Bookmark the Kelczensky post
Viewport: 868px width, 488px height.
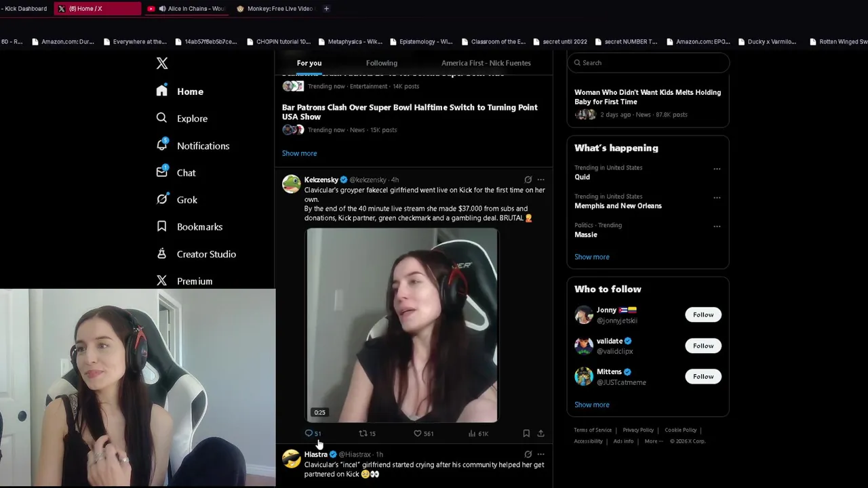click(x=526, y=433)
